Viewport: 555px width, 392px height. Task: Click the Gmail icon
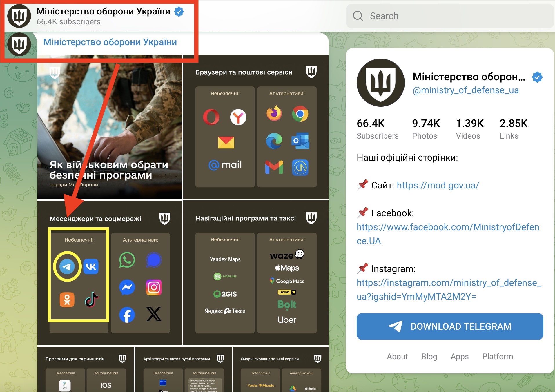(x=274, y=167)
